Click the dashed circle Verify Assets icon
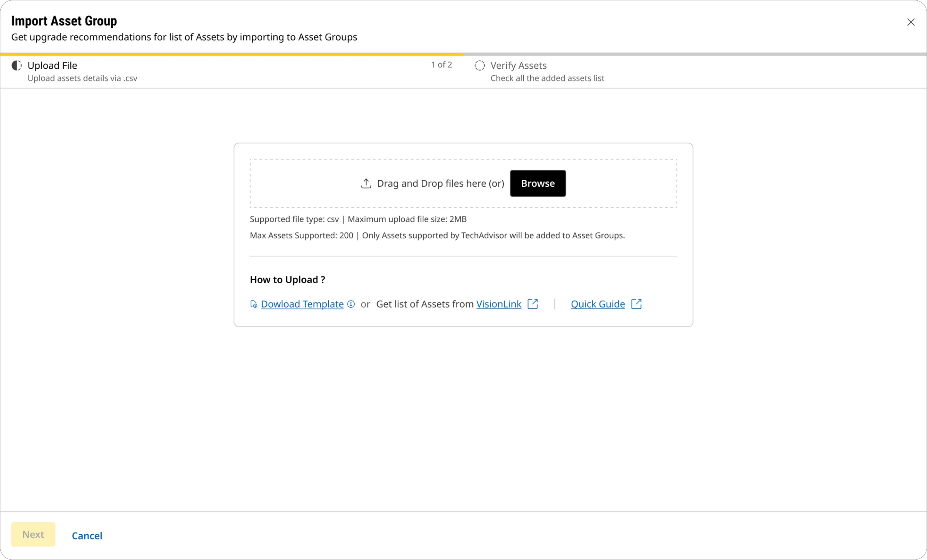 point(479,66)
